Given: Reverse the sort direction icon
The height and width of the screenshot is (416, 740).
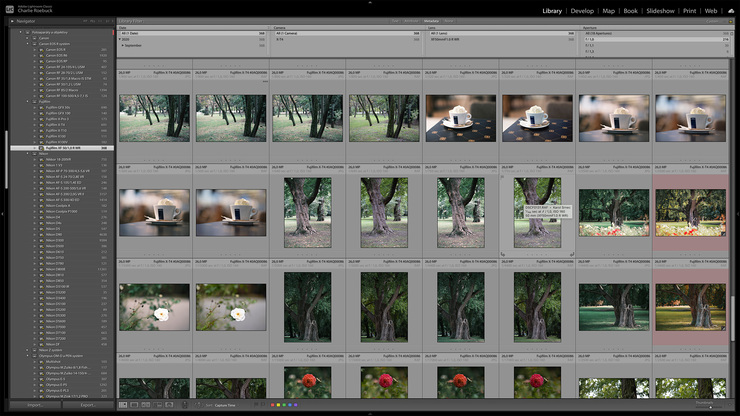Looking at the screenshot, I should pyautogui.click(x=198, y=405).
